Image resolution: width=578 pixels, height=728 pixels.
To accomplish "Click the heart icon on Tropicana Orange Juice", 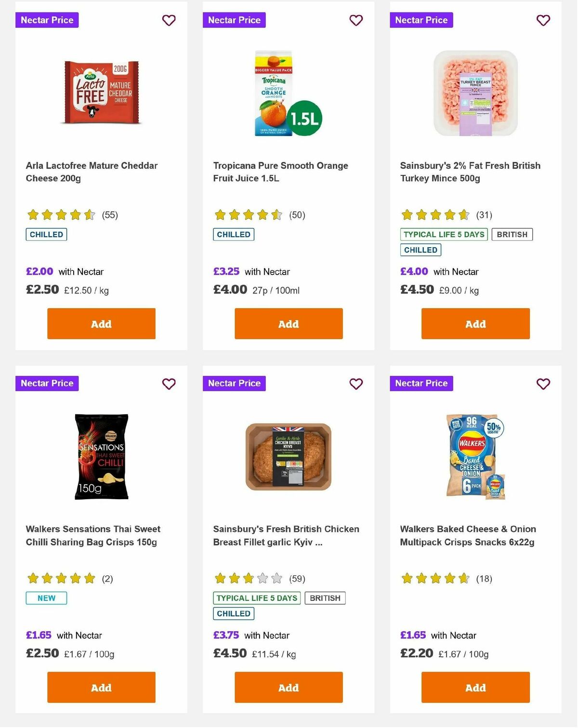I will click(x=356, y=20).
